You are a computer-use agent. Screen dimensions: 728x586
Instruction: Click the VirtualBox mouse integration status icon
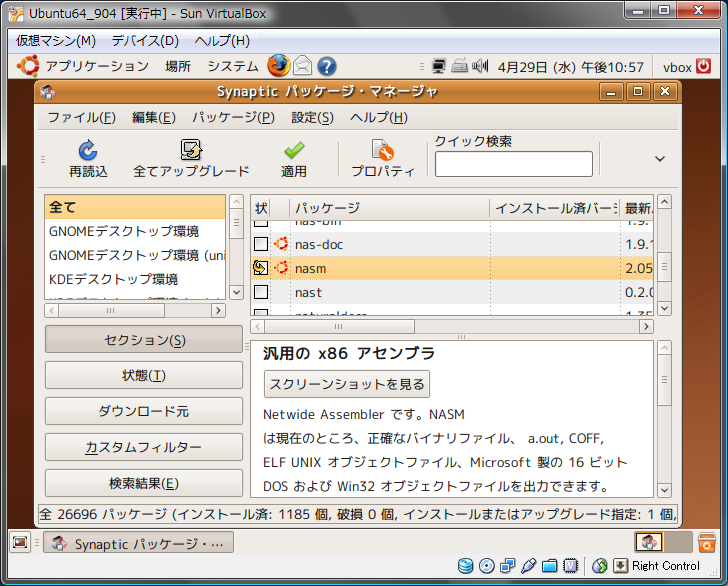pyautogui.click(x=599, y=566)
